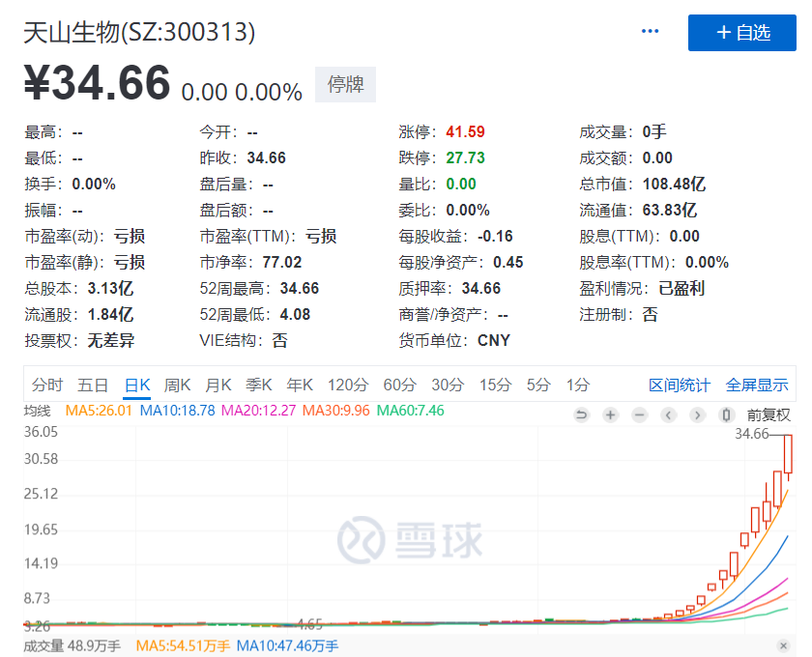Screen dimensions: 812x657
Task: Close the volume panel with X icon
Action: pos(784,645)
